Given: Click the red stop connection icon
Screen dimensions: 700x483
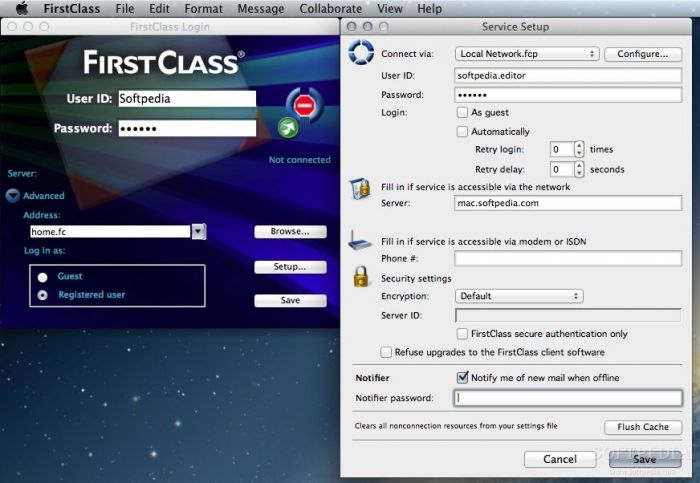Looking at the screenshot, I should point(305,105).
